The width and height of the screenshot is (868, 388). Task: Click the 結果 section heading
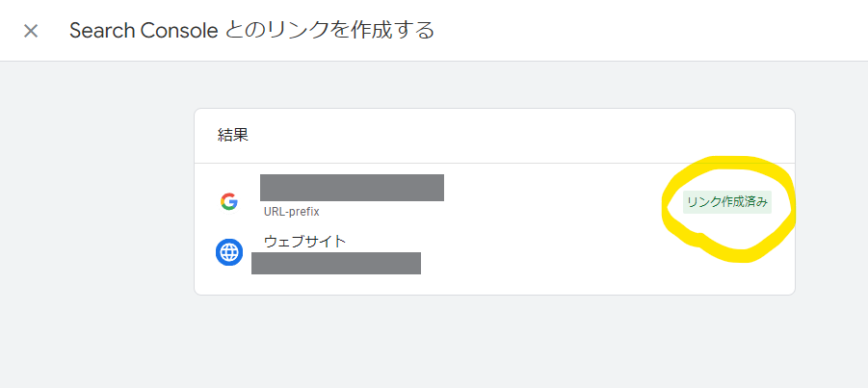[233, 136]
